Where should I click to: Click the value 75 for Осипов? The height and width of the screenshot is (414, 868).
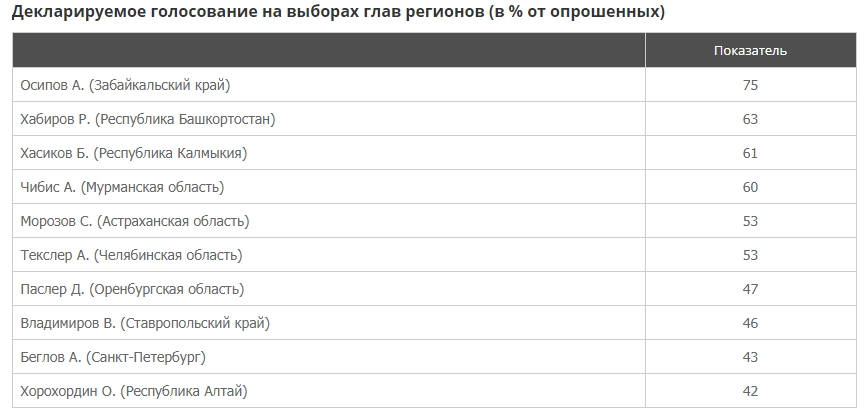point(750,85)
